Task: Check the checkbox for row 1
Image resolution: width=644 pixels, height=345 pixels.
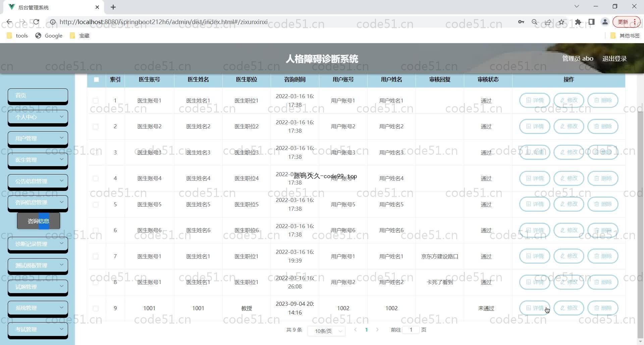Action: (x=96, y=100)
